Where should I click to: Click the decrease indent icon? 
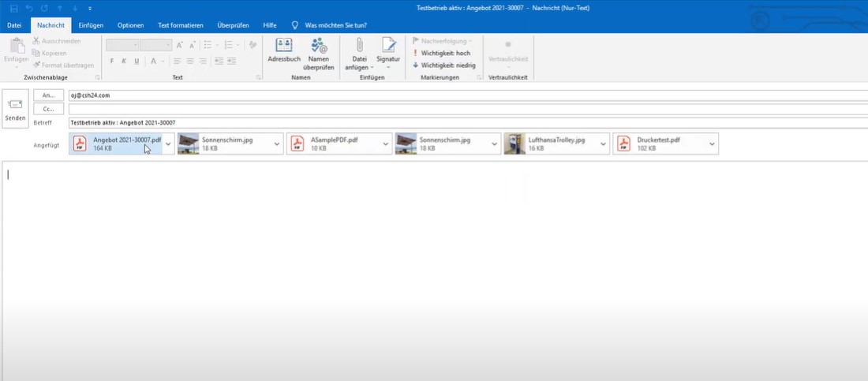point(219,61)
